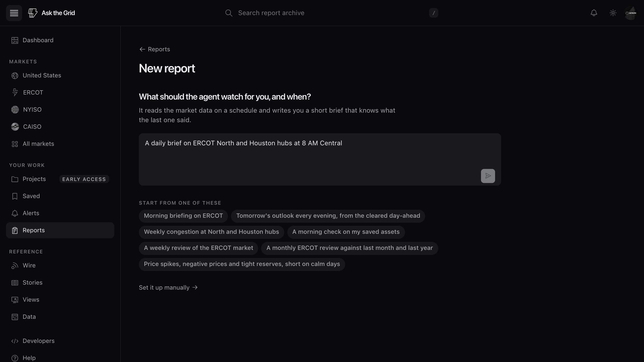Click the Help question mark icon
The image size is (644, 362).
pos(15,358)
